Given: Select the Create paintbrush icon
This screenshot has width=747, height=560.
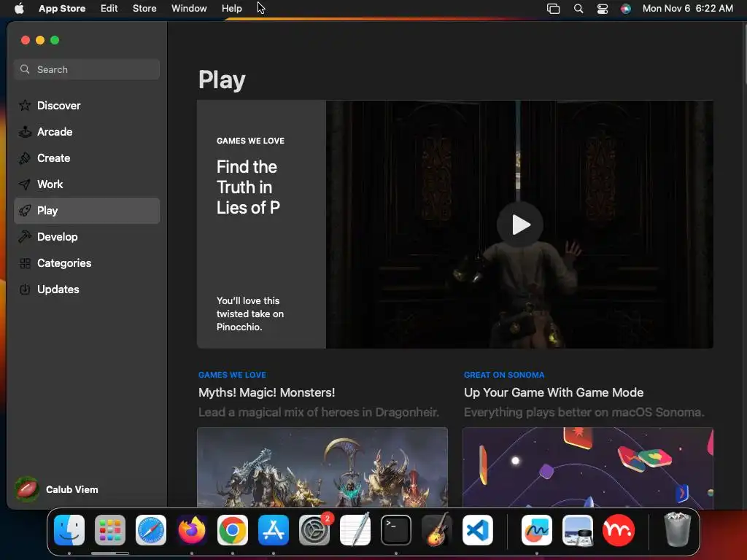Looking at the screenshot, I should tap(25, 157).
